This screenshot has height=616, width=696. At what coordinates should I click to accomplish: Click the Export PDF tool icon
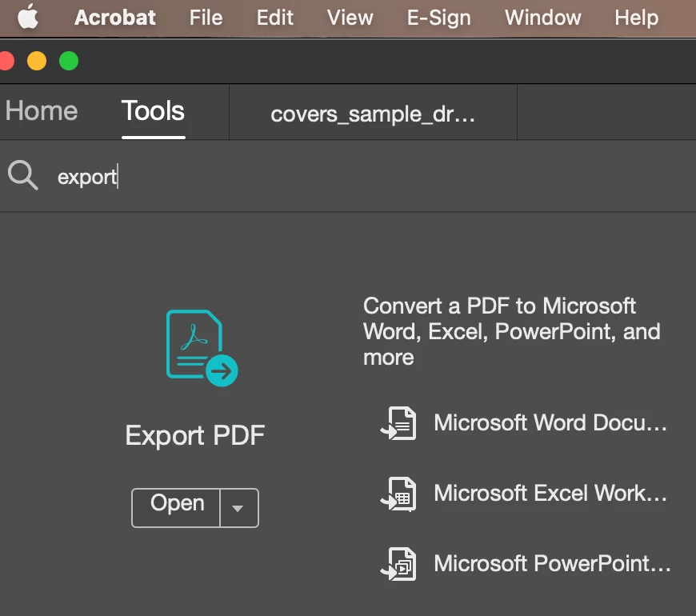tap(202, 348)
